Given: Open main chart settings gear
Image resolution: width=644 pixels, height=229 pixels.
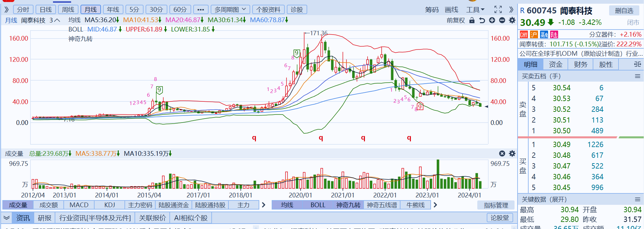Looking at the screenshot, I should pyautogui.click(x=512, y=20).
